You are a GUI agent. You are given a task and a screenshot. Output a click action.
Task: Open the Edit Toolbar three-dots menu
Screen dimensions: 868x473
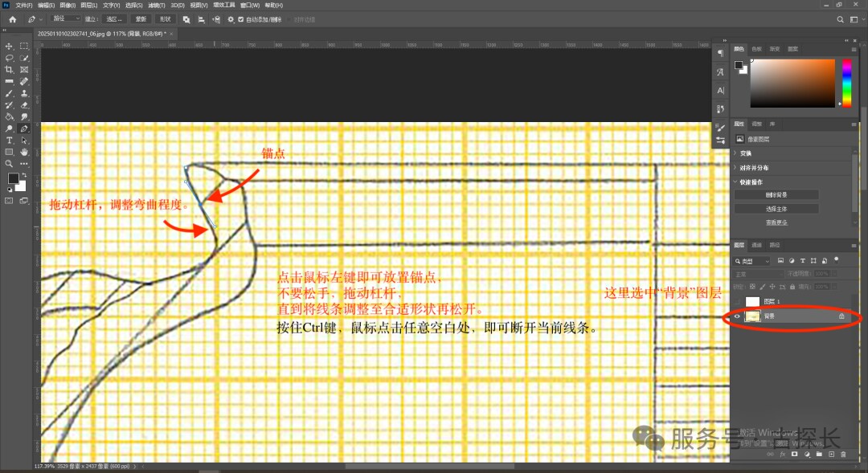(24, 164)
